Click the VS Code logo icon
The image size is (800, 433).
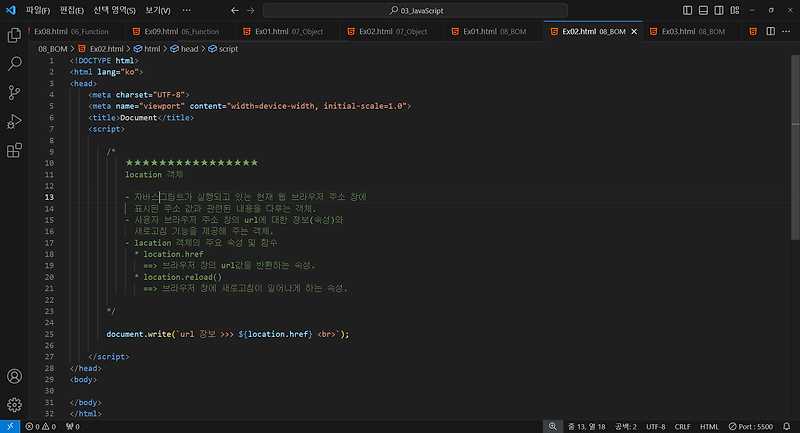pos(11,10)
